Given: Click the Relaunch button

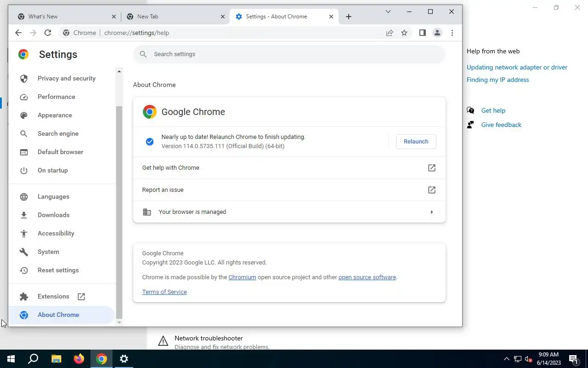Looking at the screenshot, I should [x=416, y=142].
